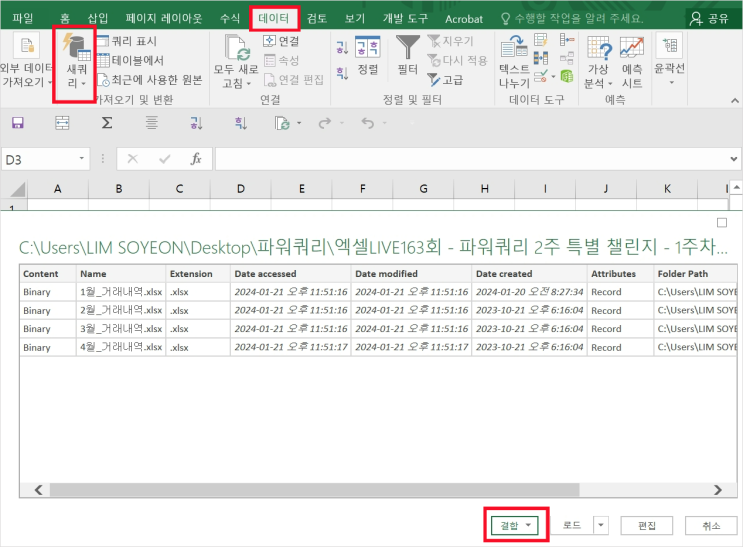The image size is (743, 547).
Task: Select column D header
Action: pos(241,189)
